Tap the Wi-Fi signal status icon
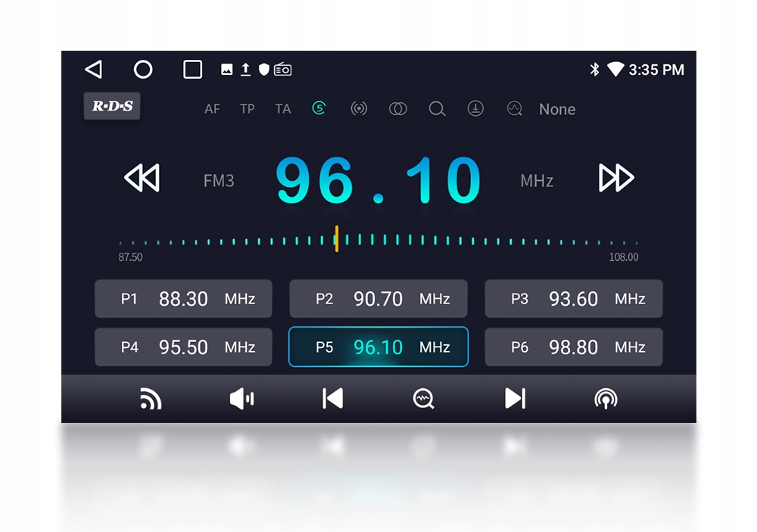This screenshot has width=757, height=532. (x=615, y=69)
